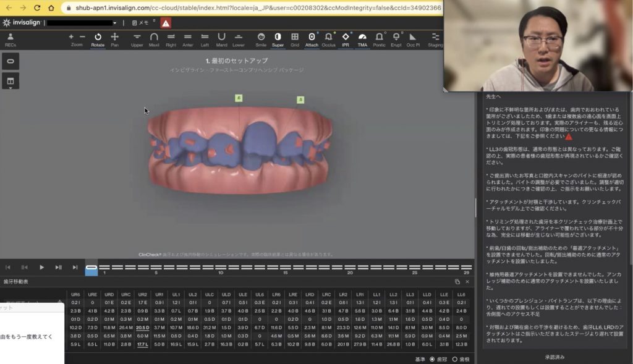Open the メモ notes button

pos(140,23)
